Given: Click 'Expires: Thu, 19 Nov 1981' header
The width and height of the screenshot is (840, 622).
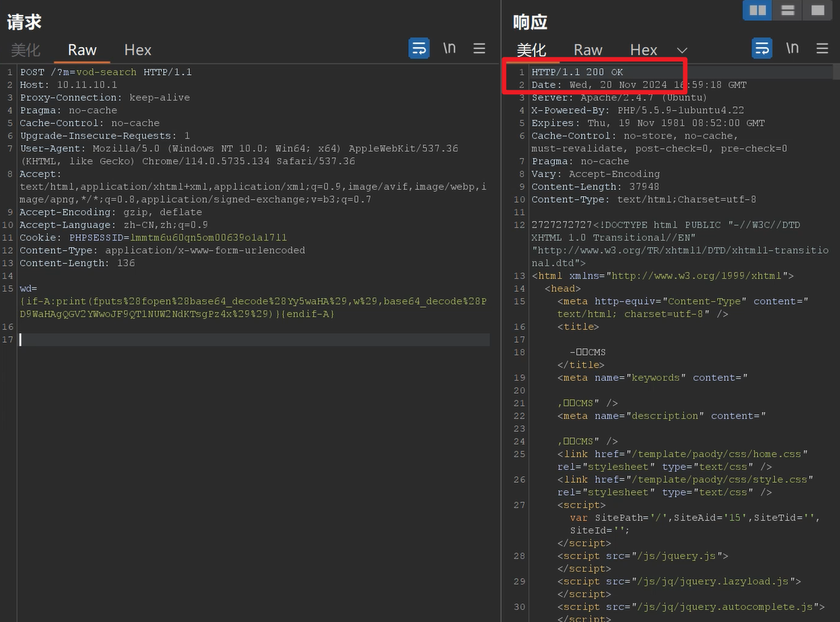Looking at the screenshot, I should (648, 123).
